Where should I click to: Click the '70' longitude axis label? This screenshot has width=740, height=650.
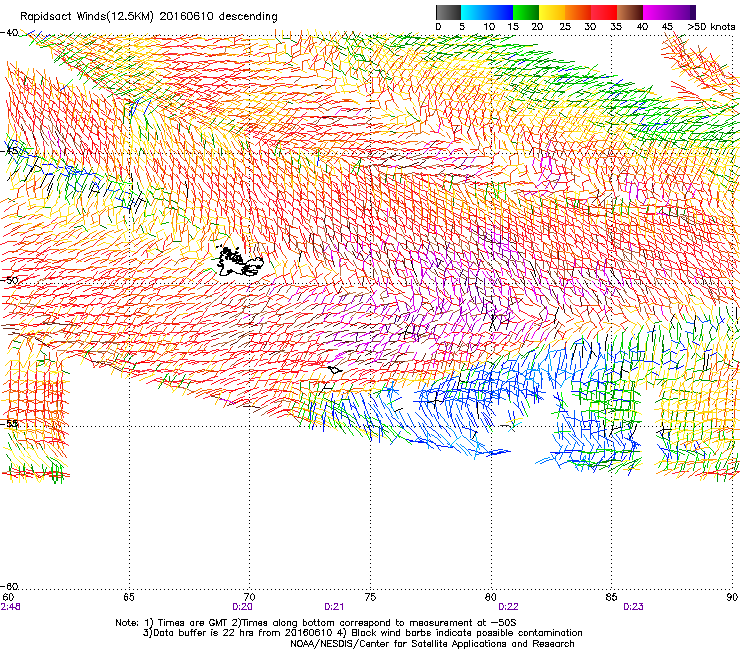point(249,597)
